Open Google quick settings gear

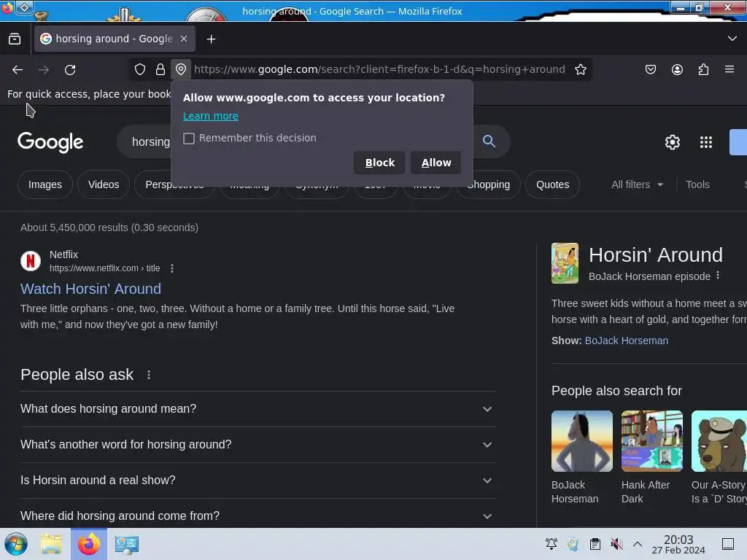click(x=672, y=142)
